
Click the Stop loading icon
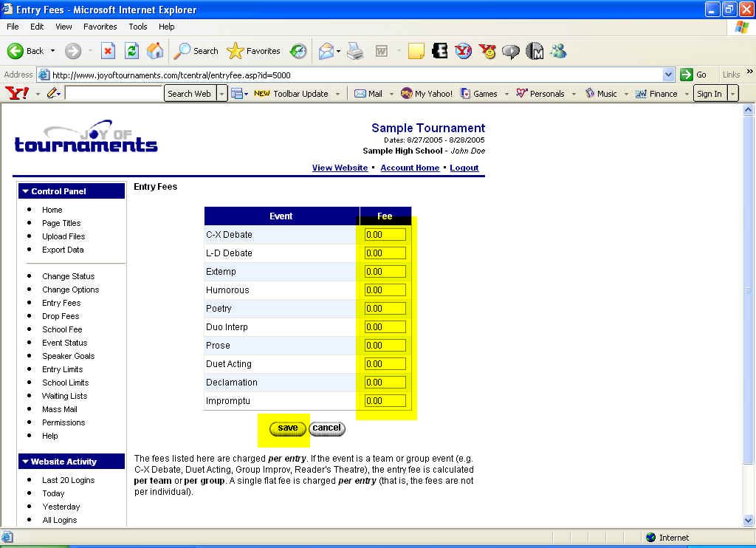coord(108,51)
